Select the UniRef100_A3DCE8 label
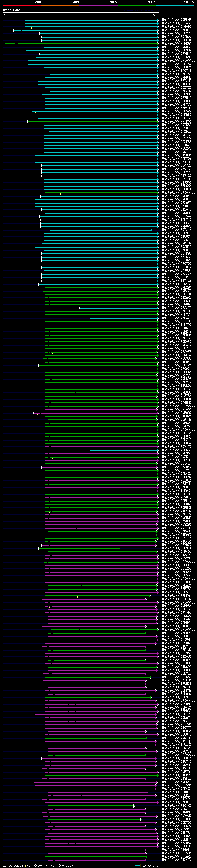This screenshot has width=197, height=868. [x=176, y=572]
